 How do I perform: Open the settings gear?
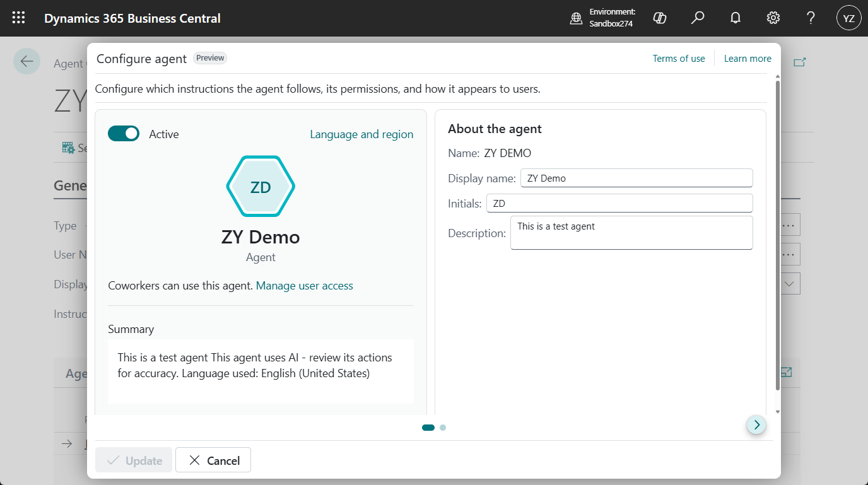(x=773, y=18)
